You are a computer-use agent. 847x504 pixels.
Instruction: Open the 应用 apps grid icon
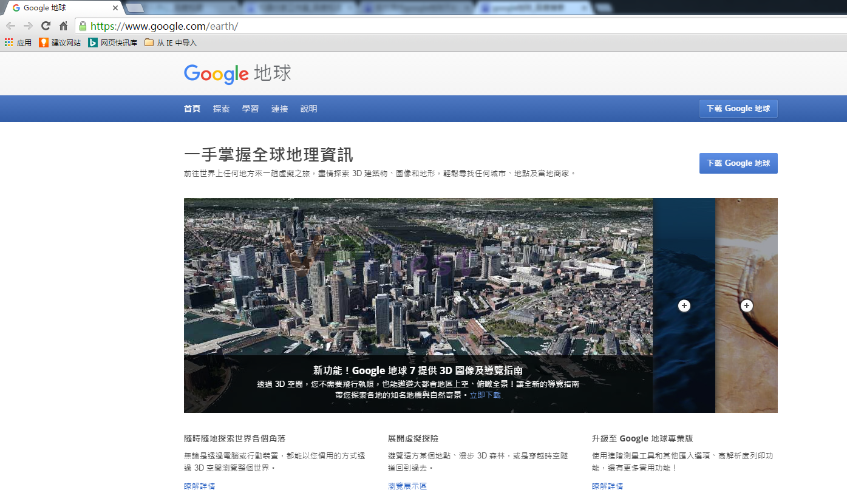tap(9, 43)
